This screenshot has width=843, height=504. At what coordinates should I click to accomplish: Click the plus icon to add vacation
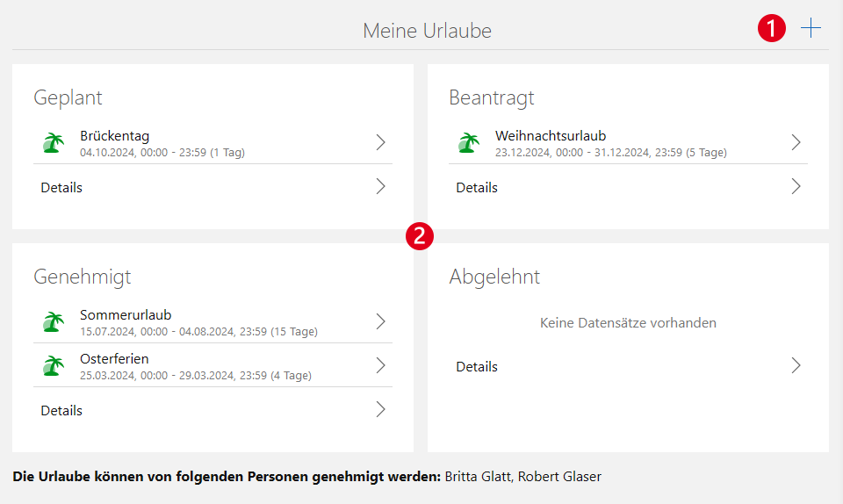tap(811, 28)
